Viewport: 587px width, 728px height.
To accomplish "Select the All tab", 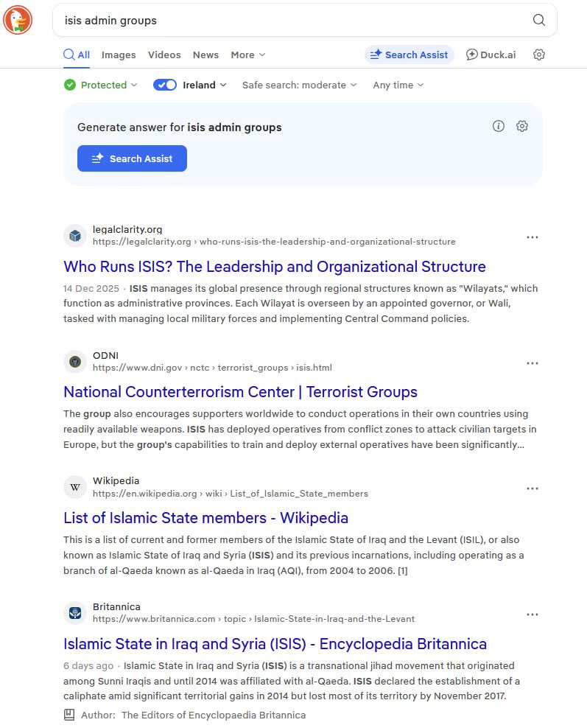I will 77,55.
